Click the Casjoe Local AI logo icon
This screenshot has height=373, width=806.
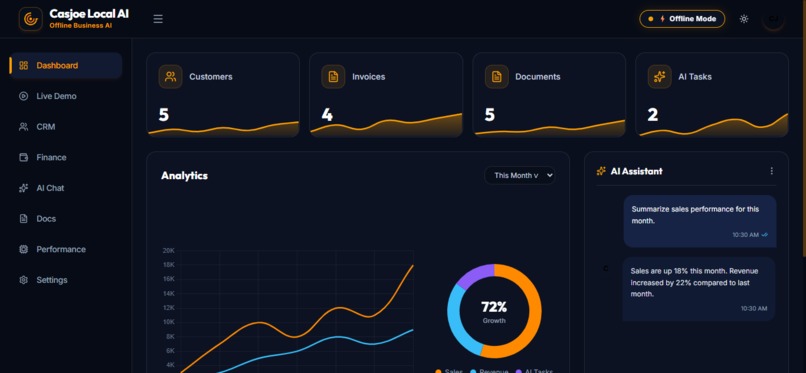30,19
